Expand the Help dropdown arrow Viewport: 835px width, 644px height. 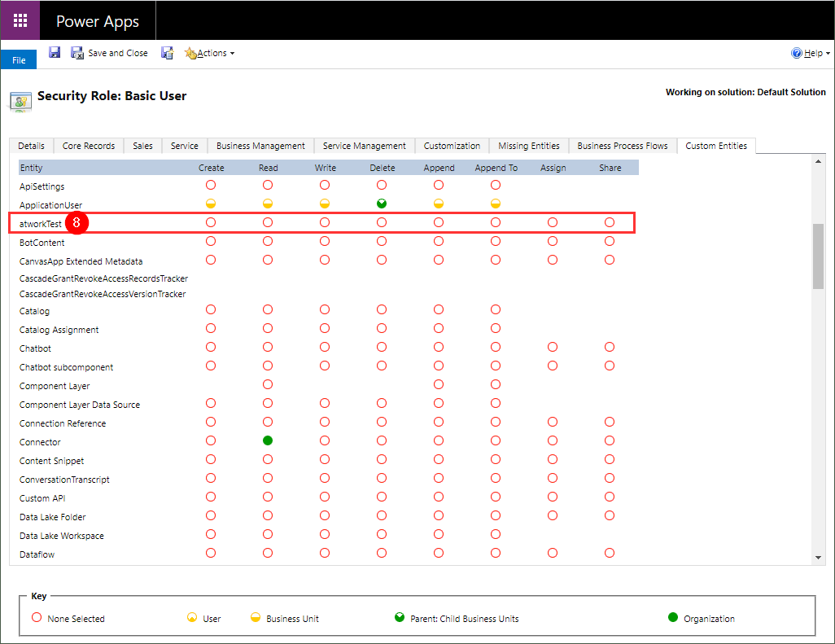pos(828,54)
